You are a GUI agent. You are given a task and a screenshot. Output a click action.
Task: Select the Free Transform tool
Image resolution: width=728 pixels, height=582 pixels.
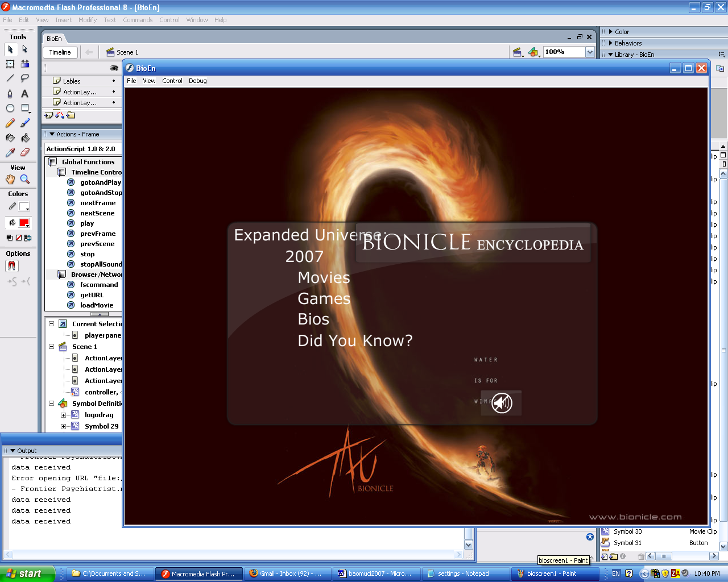pos(10,64)
